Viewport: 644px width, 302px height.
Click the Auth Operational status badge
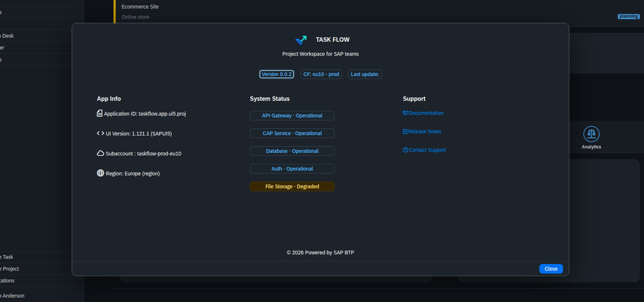click(x=292, y=169)
